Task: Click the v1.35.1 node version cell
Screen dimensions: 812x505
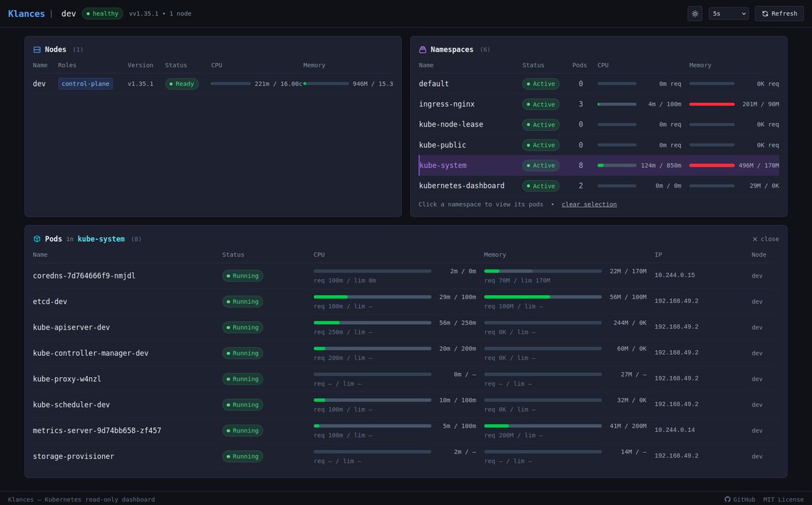Action: 141,84
